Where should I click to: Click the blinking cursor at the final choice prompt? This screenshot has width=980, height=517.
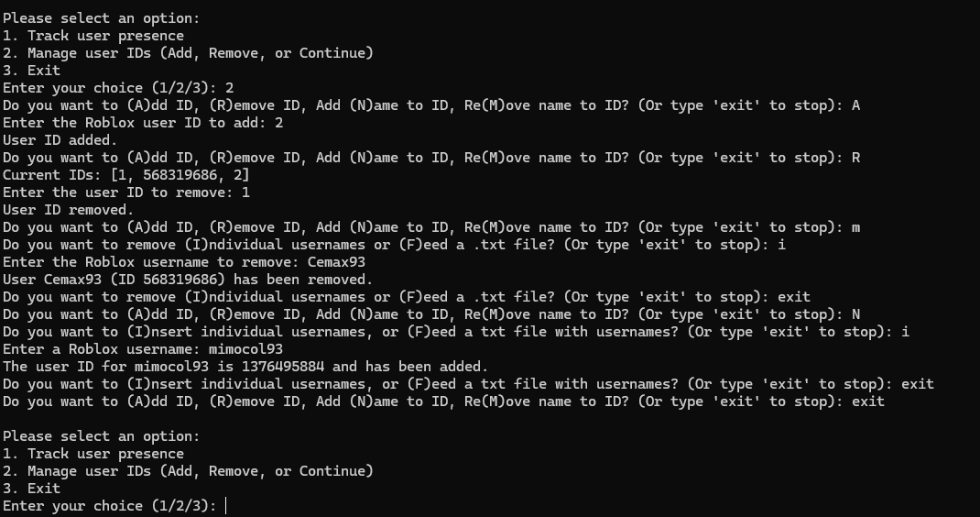225,506
